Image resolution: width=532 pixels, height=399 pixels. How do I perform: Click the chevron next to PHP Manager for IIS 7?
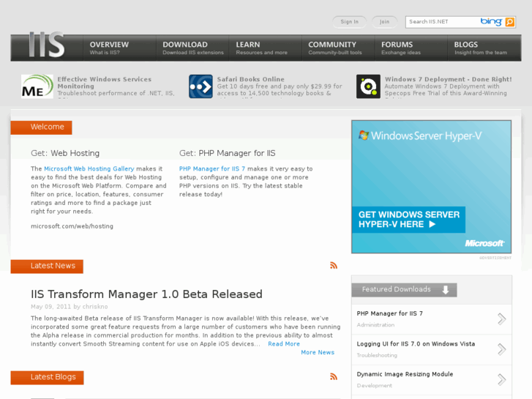click(x=502, y=319)
